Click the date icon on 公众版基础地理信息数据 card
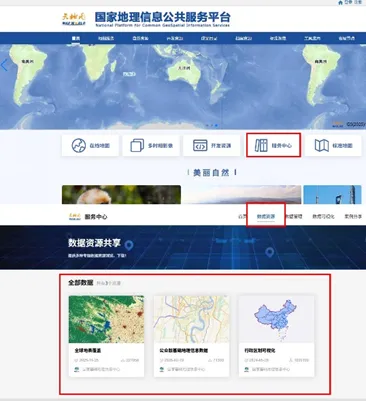The image size is (366, 401). (161, 360)
